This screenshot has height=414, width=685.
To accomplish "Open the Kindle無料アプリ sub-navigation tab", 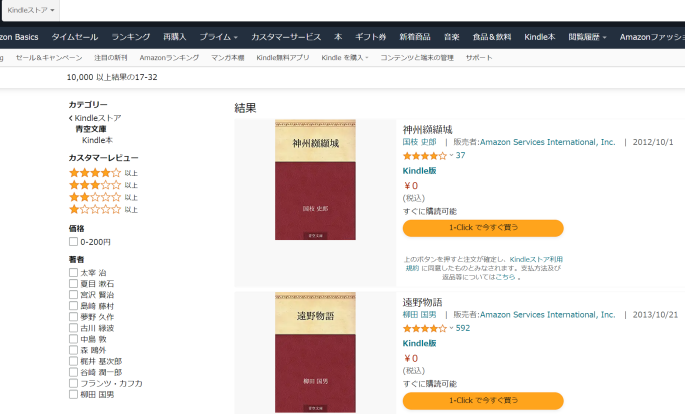I will tap(283, 58).
